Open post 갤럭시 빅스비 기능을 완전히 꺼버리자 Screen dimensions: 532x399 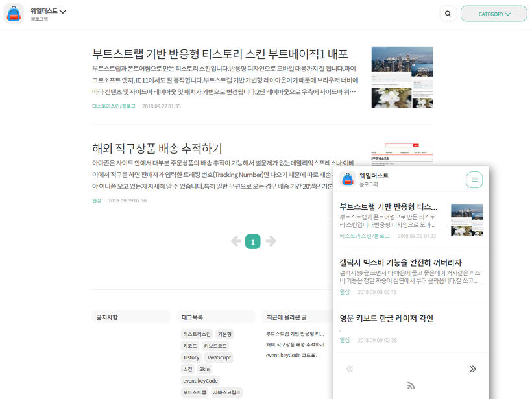point(401,263)
